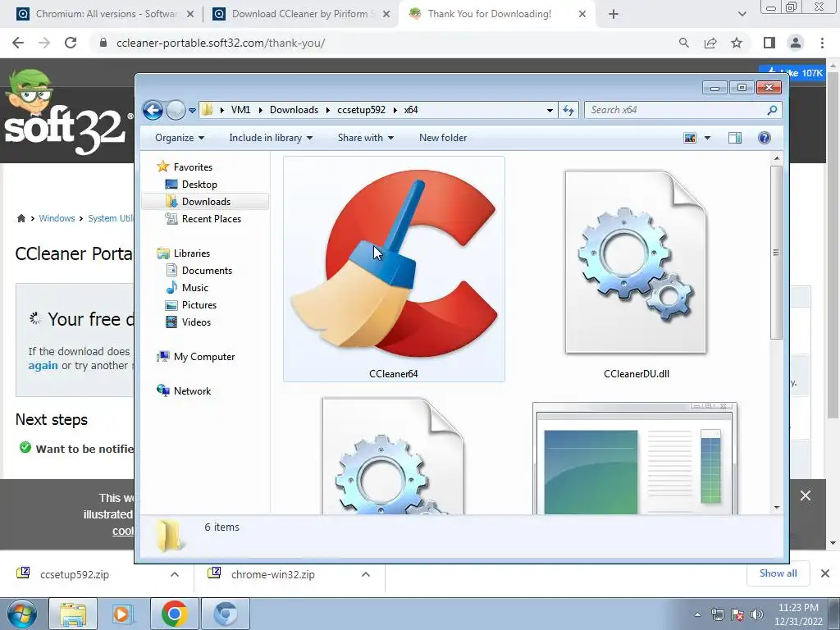Screen dimensions: 840x630
Task: Click the volume icon in system tray
Action: coord(757,614)
